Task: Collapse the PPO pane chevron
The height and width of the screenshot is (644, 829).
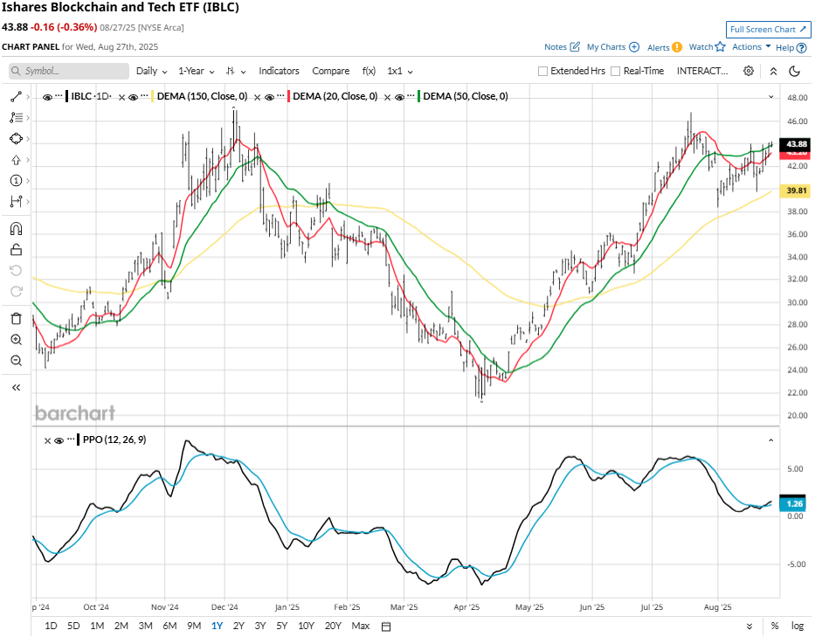Action: tap(770, 440)
